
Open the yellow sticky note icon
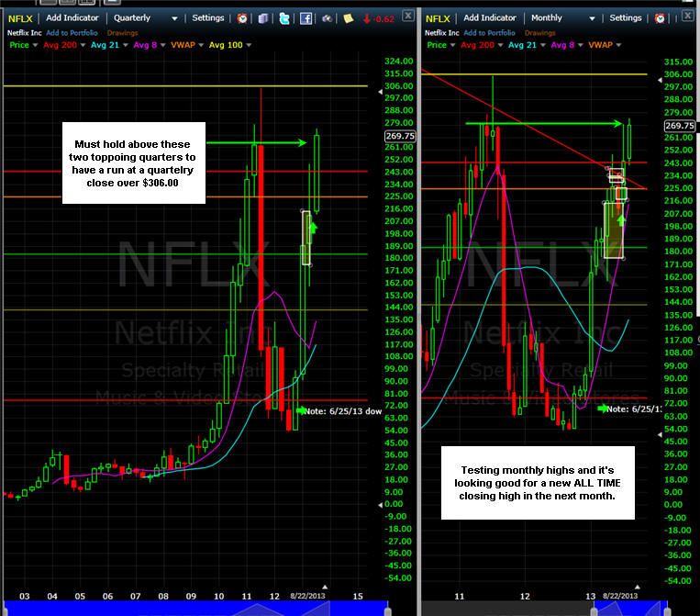tap(349, 18)
